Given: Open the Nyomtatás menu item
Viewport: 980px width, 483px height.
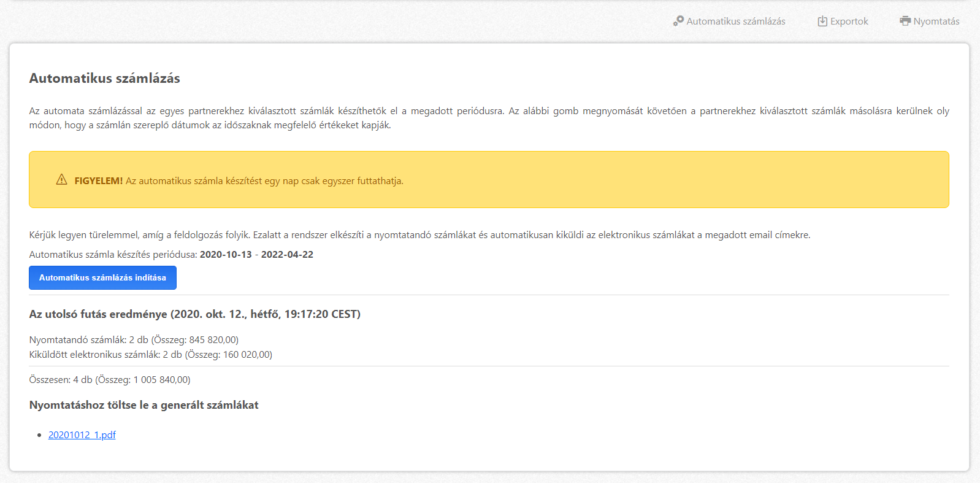Looking at the screenshot, I should [x=930, y=21].
